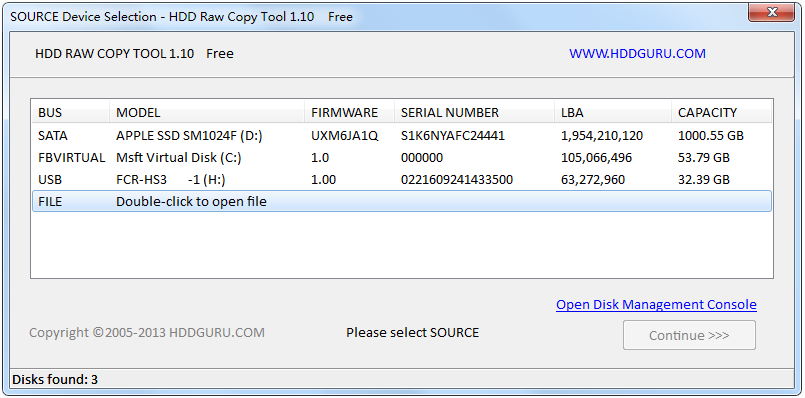This screenshot has width=805, height=398.
Task: Click the SERIAL NUMBER column header
Action: click(x=474, y=112)
